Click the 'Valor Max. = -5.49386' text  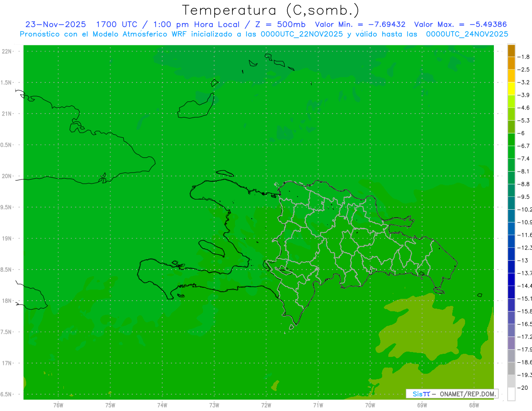(x=460, y=24)
